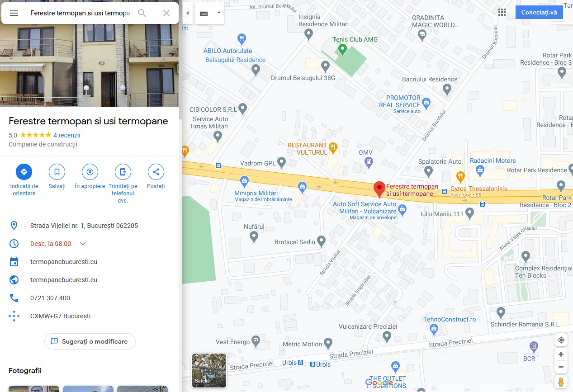The height and width of the screenshot is (392, 573).
Task: Click the Conectați-vă sign-in button
Action: click(x=539, y=12)
